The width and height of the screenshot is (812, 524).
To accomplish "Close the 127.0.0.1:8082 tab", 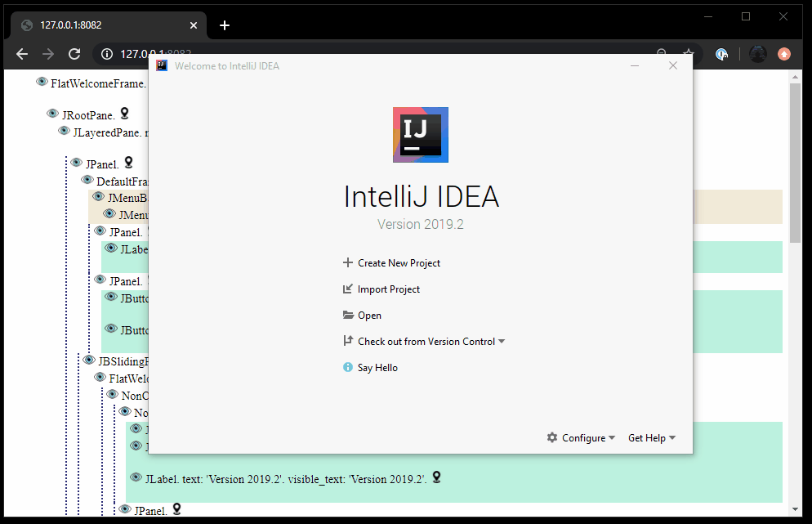I will click(x=193, y=25).
